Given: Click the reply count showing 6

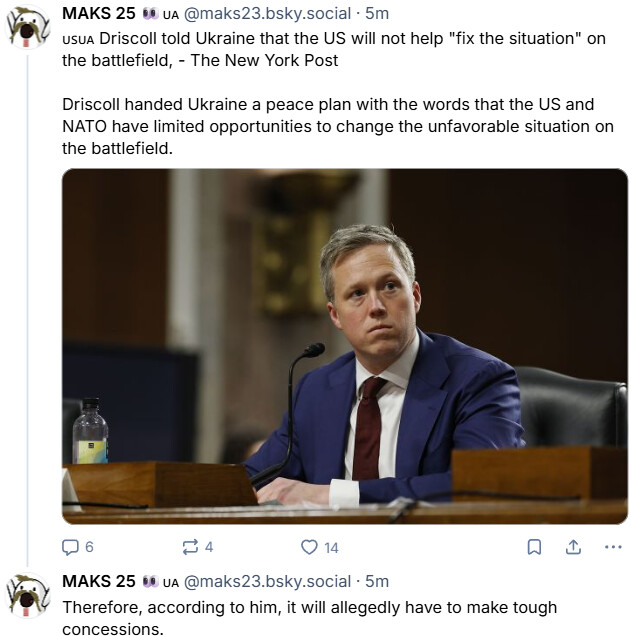Looking at the screenshot, I should coord(89,547).
